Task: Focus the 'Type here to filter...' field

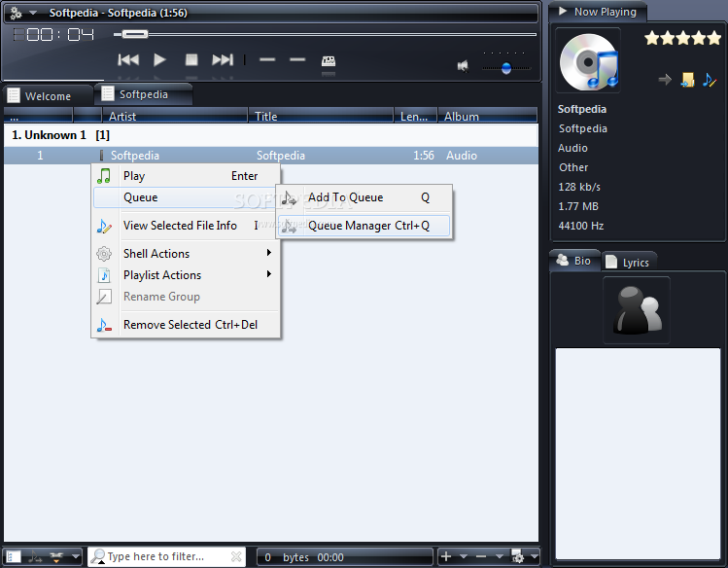Action: (167, 556)
